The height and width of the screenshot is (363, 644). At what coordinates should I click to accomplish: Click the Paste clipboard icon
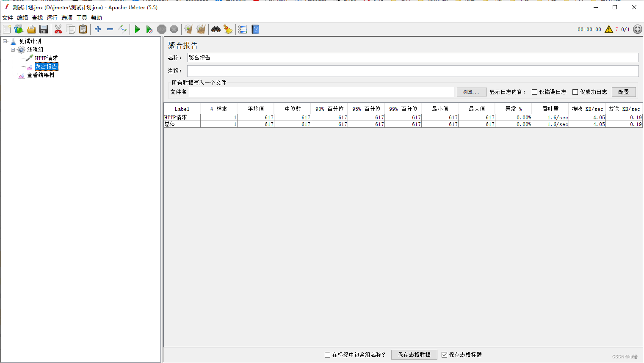coord(83,29)
